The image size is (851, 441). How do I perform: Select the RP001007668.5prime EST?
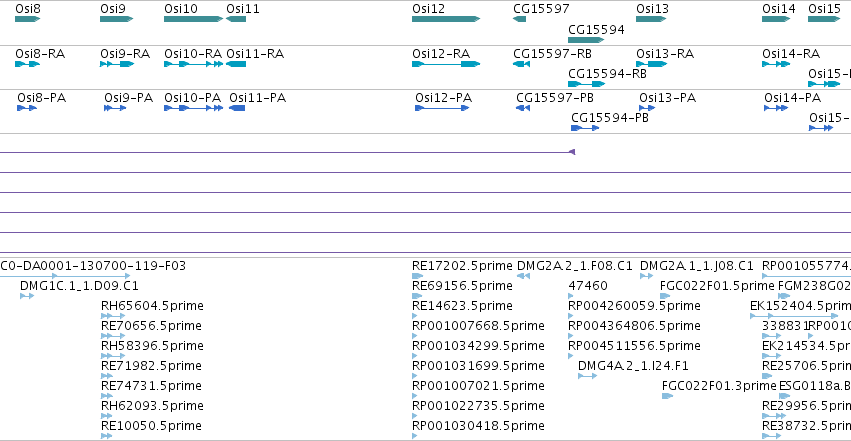[415, 336]
